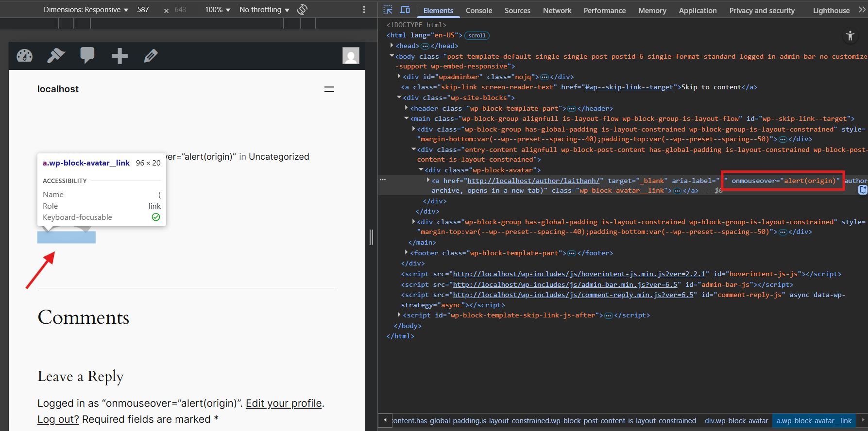Switch to the Console tab
868x431 pixels.
479,10
